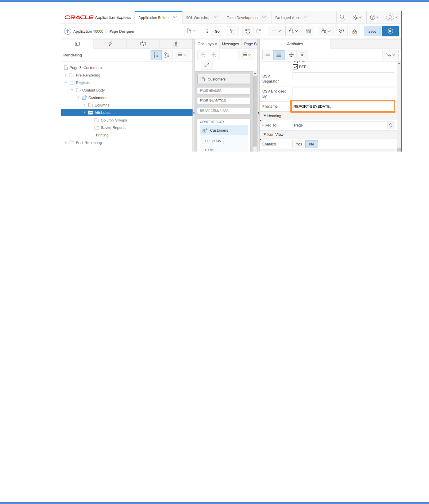429x504 pixels.
Task: Zoom in the grid layout
Action: [214, 55]
